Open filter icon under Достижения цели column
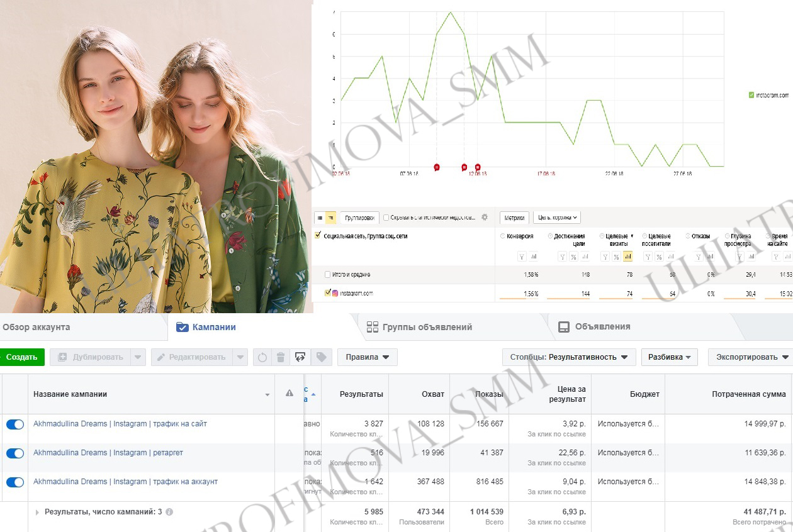Viewport: 793px width, 532px height. pos(562,257)
